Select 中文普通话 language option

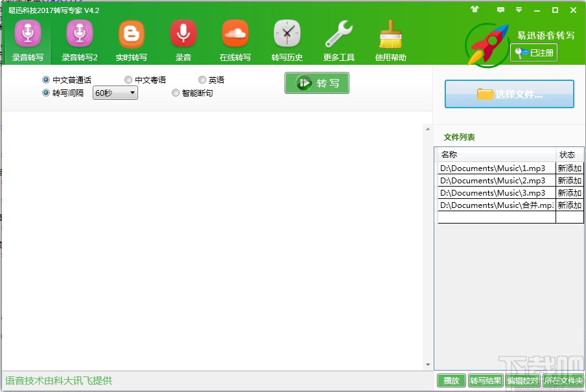pyautogui.click(x=67, y=80)
